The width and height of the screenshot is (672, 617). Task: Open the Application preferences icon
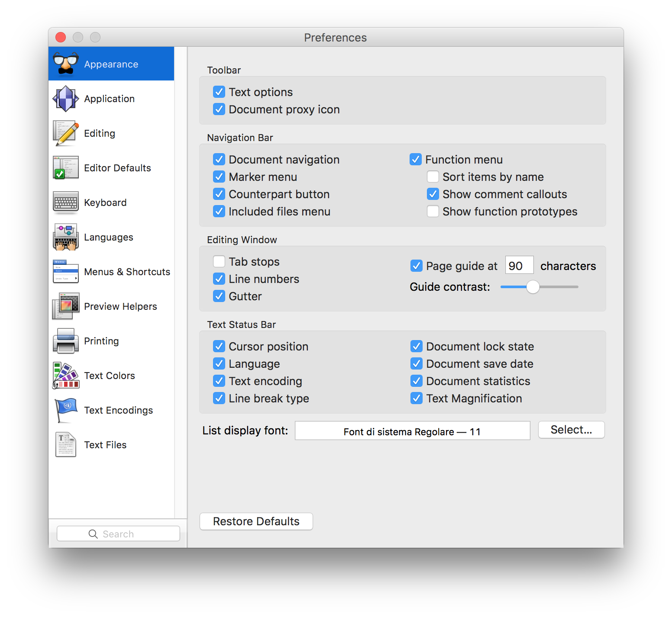[x=66, y=99]
